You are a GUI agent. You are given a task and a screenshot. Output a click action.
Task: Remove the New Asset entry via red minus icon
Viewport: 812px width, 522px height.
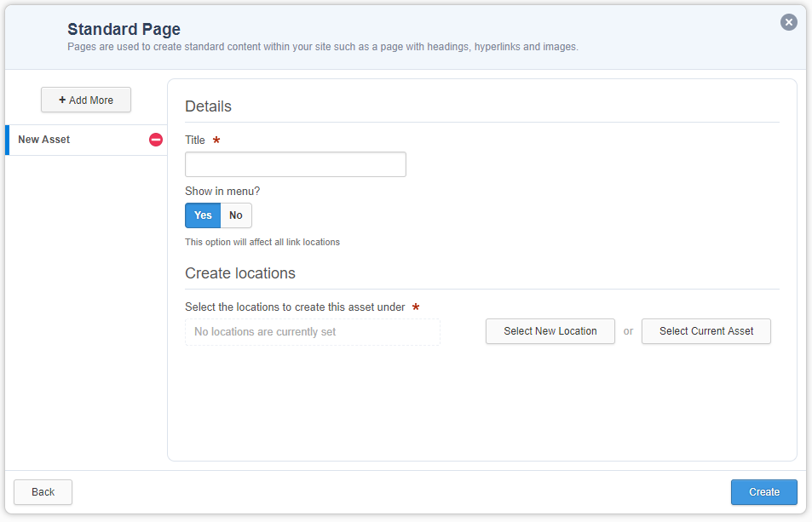coord(154,140)
